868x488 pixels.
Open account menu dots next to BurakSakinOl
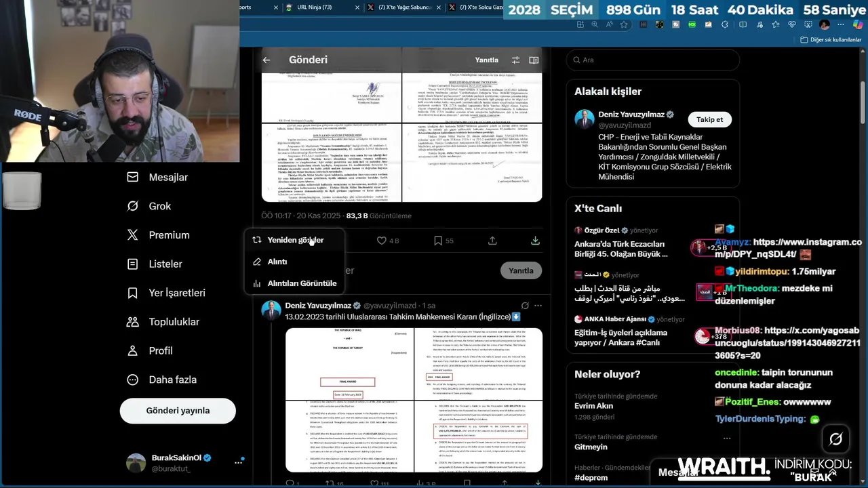(238, 462)
